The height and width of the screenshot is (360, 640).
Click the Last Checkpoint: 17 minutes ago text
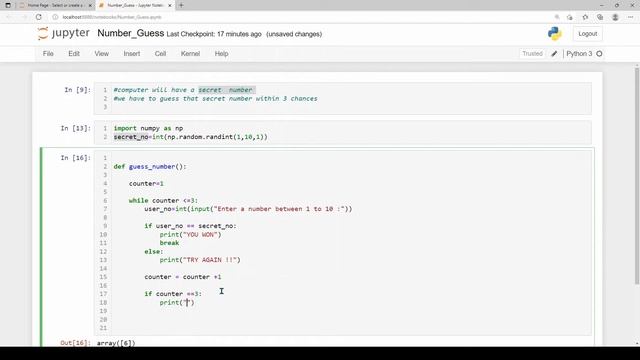(x=214, y=34)
